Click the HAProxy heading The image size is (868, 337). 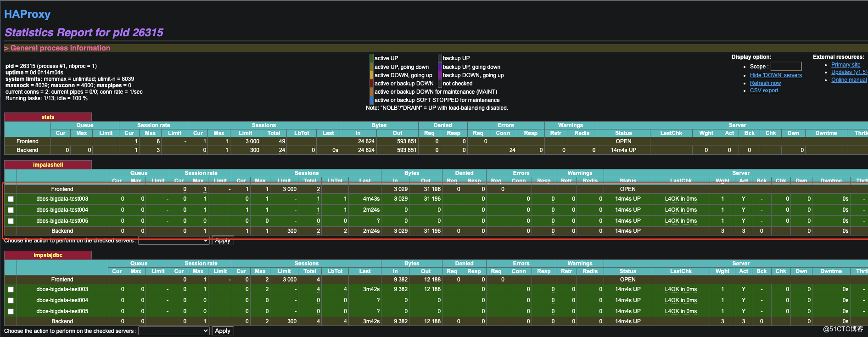pyautogui.click(x=27, y=14)
